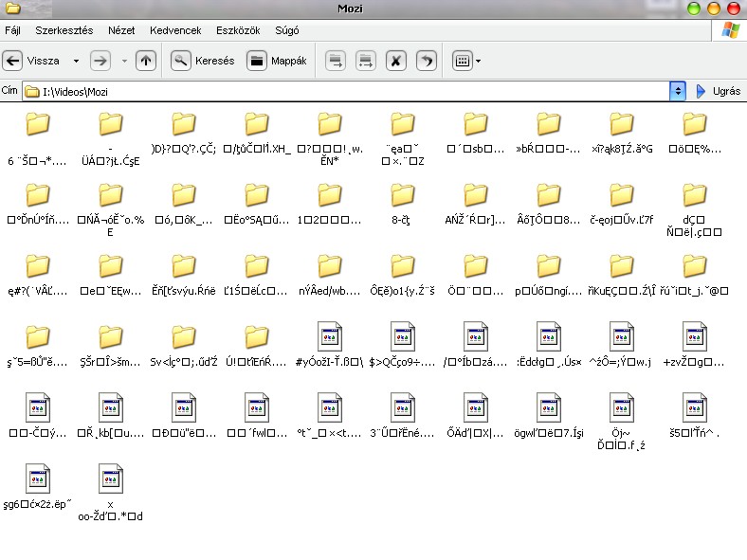Click the Windows flag logo

point(731,30)
